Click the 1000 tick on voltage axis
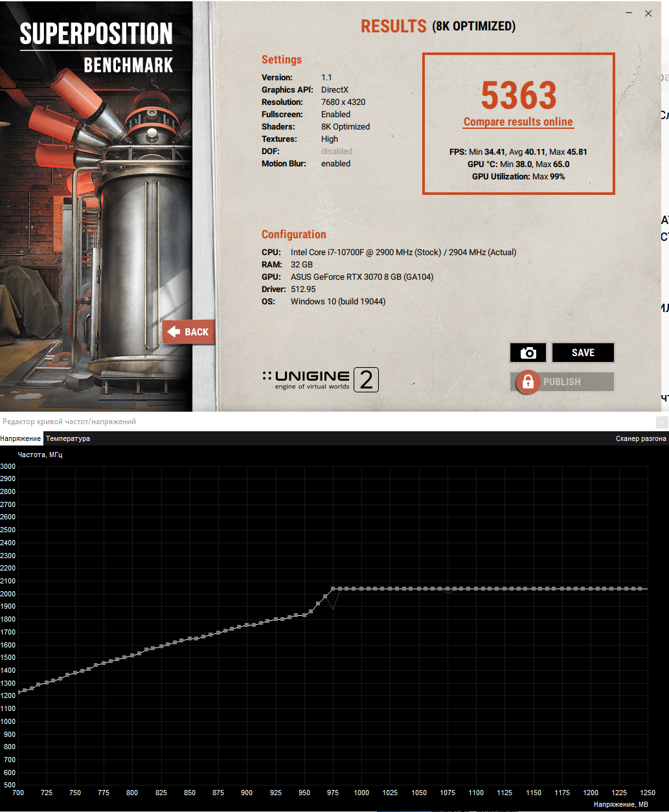 click(361, 793)
